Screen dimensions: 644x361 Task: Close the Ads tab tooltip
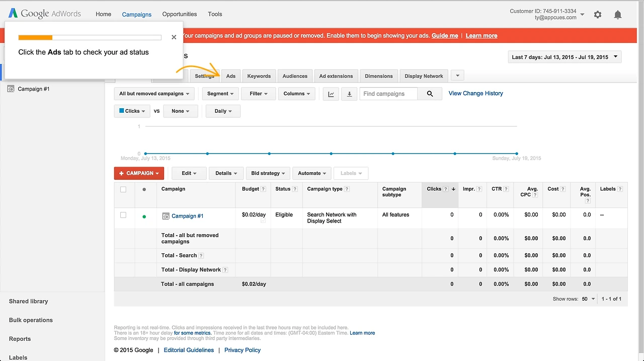click(174, 37)
